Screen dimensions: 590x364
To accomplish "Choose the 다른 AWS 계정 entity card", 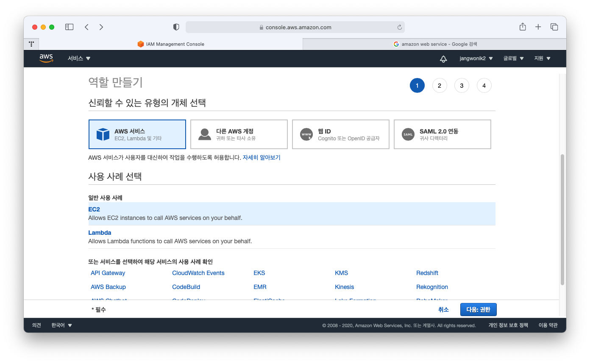I will (x=239, y=134).
